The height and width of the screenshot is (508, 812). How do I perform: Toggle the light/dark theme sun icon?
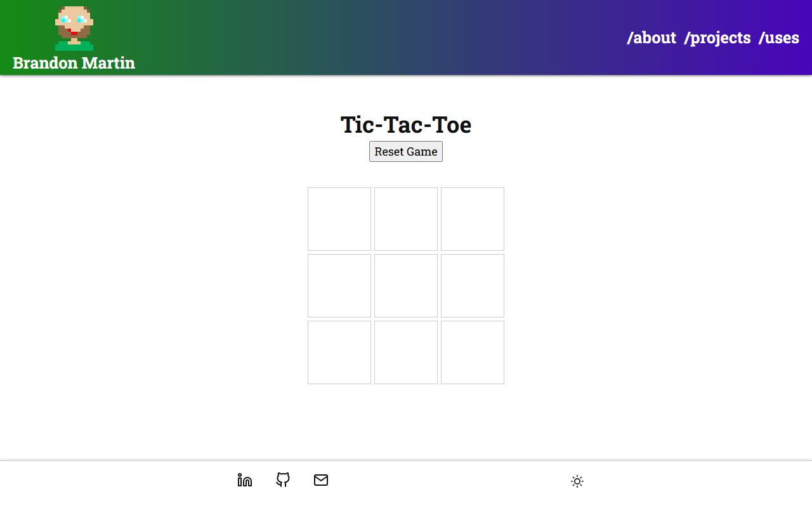[x=577, y=481]
